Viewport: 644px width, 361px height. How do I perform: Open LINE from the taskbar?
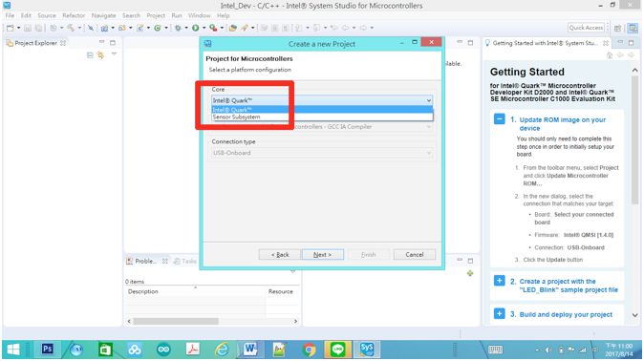pos(337,350)
